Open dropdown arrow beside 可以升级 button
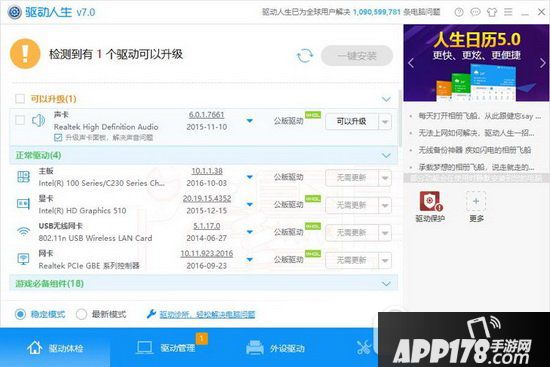The height and width of the screenshot is (367, 550). [x=385, y=122]
